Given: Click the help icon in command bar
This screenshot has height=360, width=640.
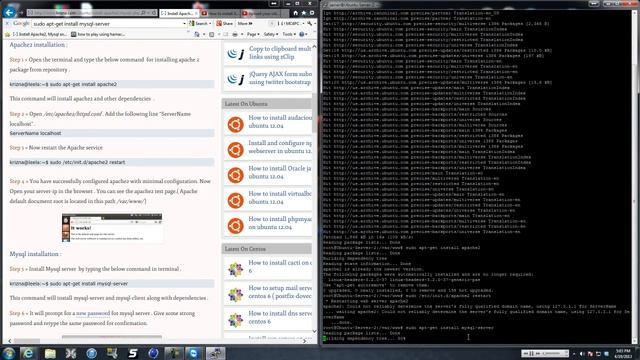Looking at the screenshot, I should click(302, 35).
